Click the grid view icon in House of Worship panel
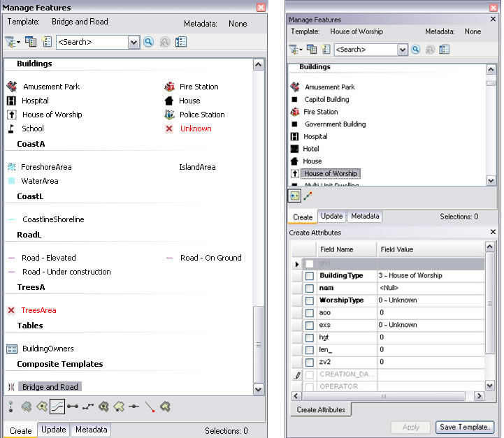Screen dimensions: 504x438 312,49
